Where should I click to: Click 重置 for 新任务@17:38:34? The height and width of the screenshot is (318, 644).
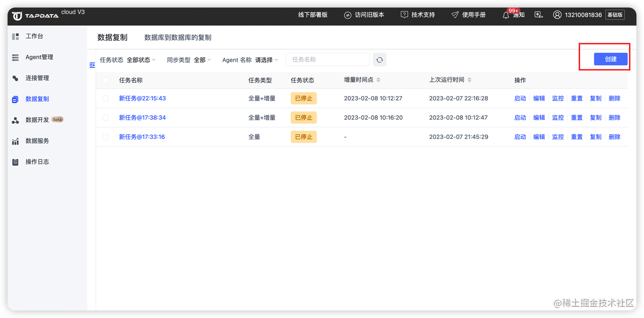(577, 117)
